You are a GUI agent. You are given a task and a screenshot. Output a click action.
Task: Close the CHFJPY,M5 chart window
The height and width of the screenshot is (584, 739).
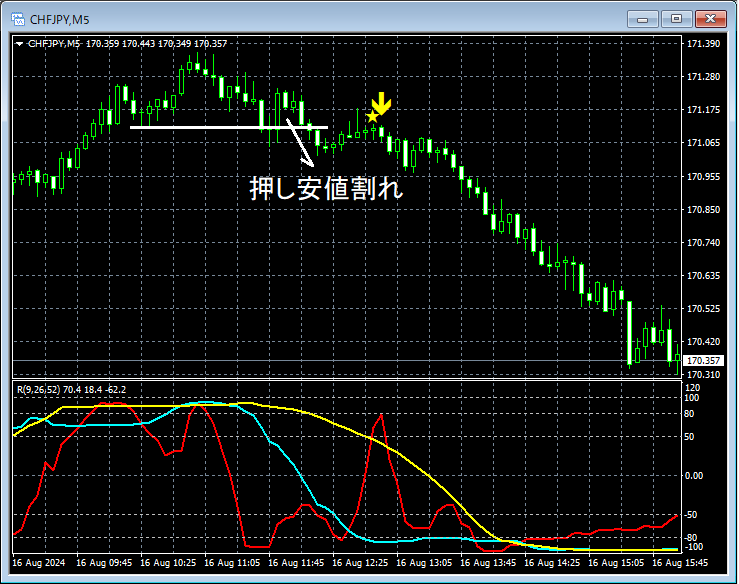pyautogui.click(x=710, y=19)
